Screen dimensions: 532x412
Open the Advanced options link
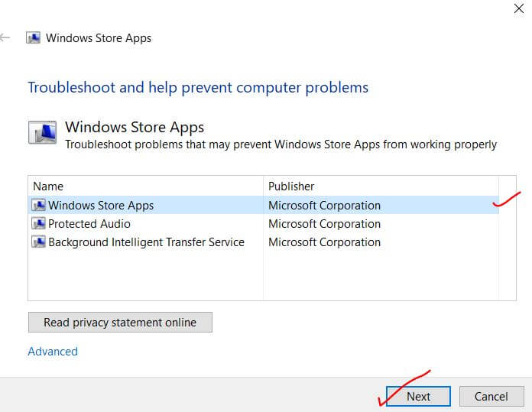click(53, 352)
